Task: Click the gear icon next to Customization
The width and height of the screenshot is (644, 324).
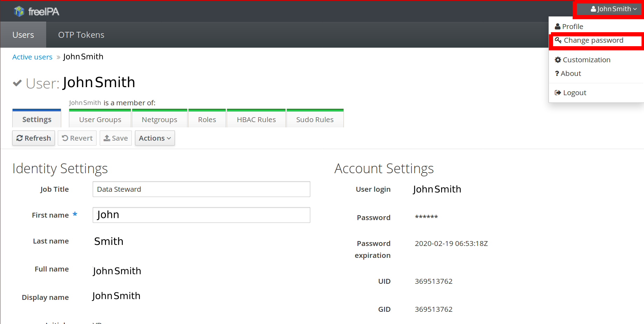Action: pyautogui.click(x=558, y=60)
